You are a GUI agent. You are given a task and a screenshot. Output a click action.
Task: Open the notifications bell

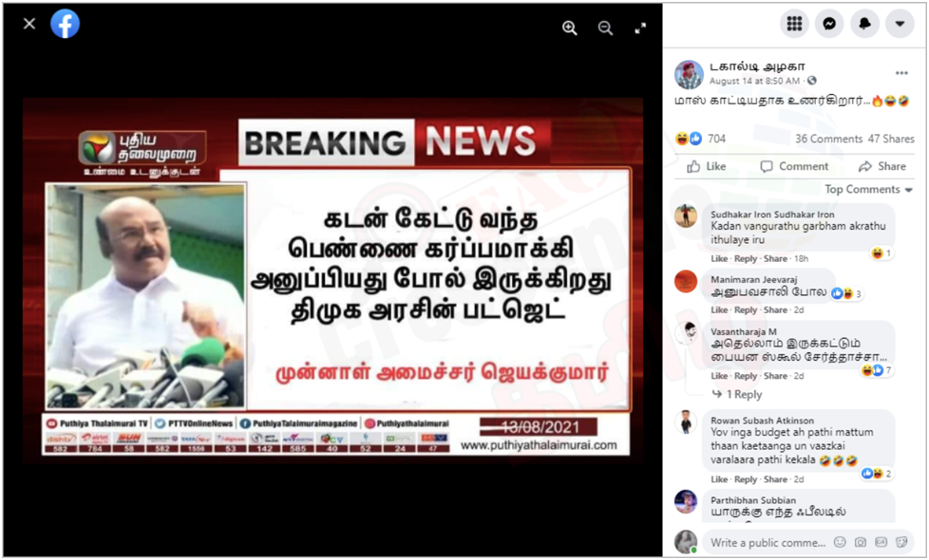865,24
